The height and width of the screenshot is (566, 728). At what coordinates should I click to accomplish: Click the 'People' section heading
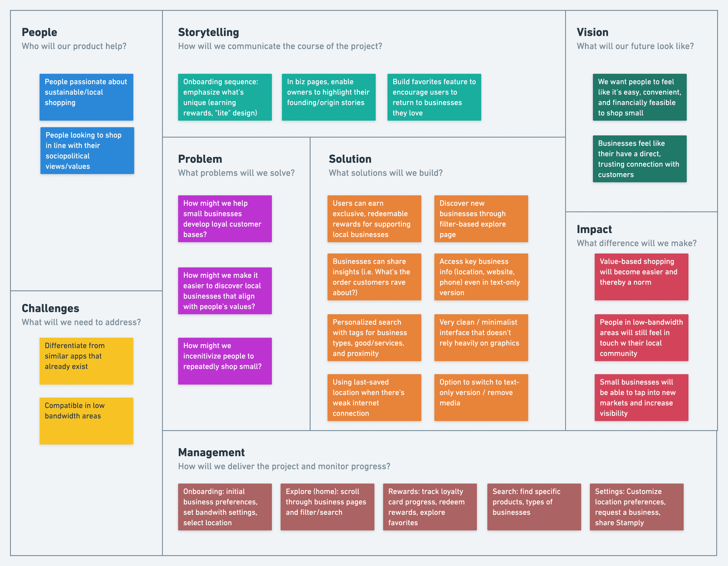(x=39, y=32)
